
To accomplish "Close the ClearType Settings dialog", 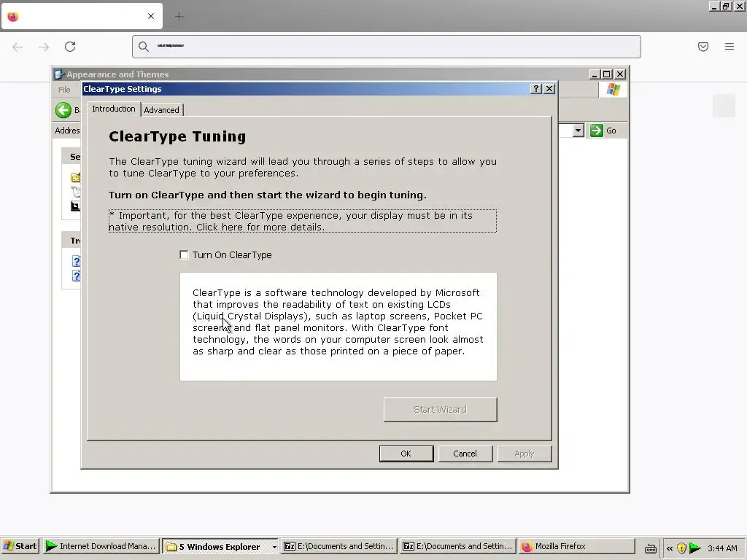I will 549,89.
